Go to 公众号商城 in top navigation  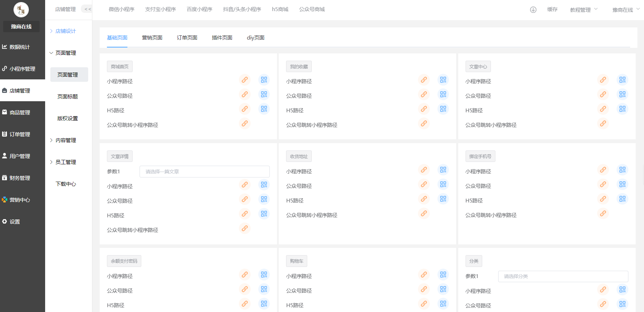tap(312, 9)
